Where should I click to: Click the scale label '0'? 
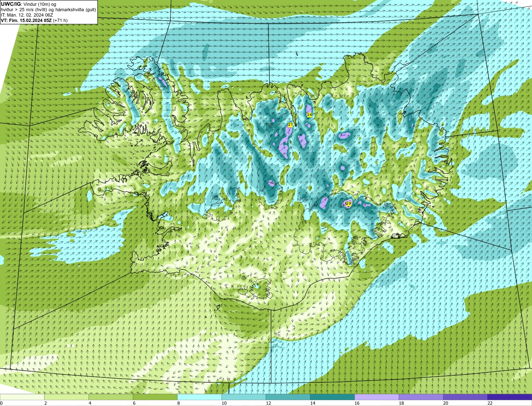(x=2, y=403)
